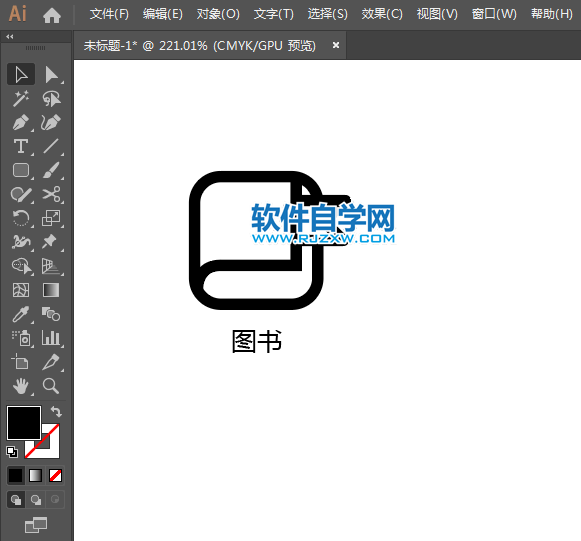581x541 pixels.
Task: Select the Shape Builder tool
Action: [21, 266]
